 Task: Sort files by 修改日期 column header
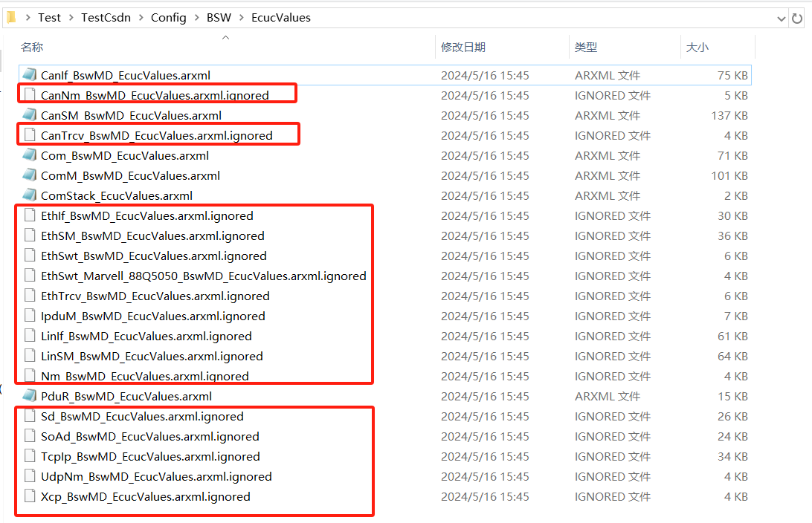click(463, 47)
